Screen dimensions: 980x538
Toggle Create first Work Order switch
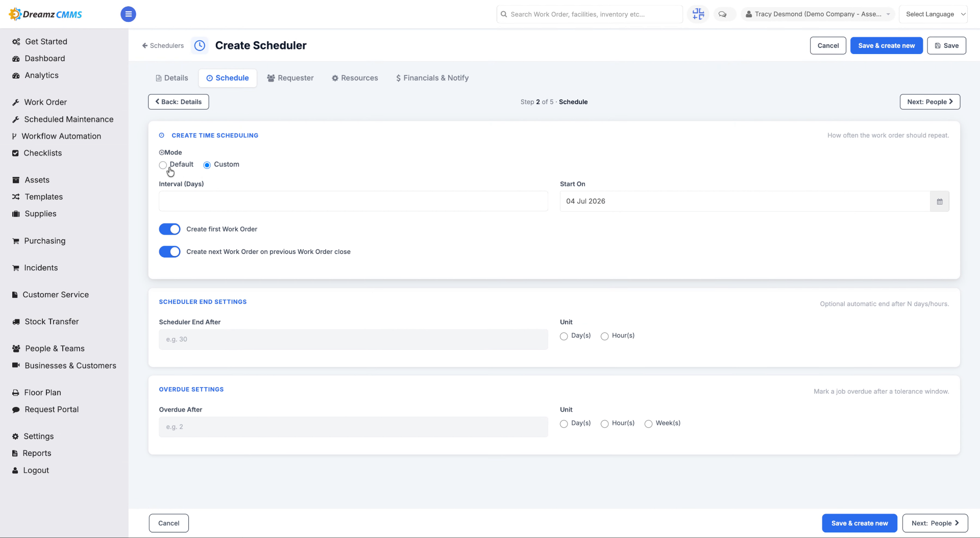(x=169, y=229)
